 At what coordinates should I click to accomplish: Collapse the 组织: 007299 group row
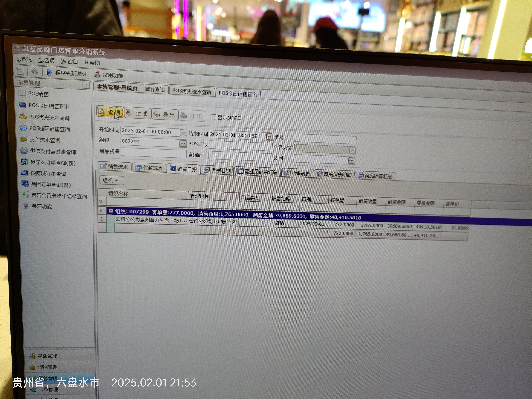click(x=111, y=211)
